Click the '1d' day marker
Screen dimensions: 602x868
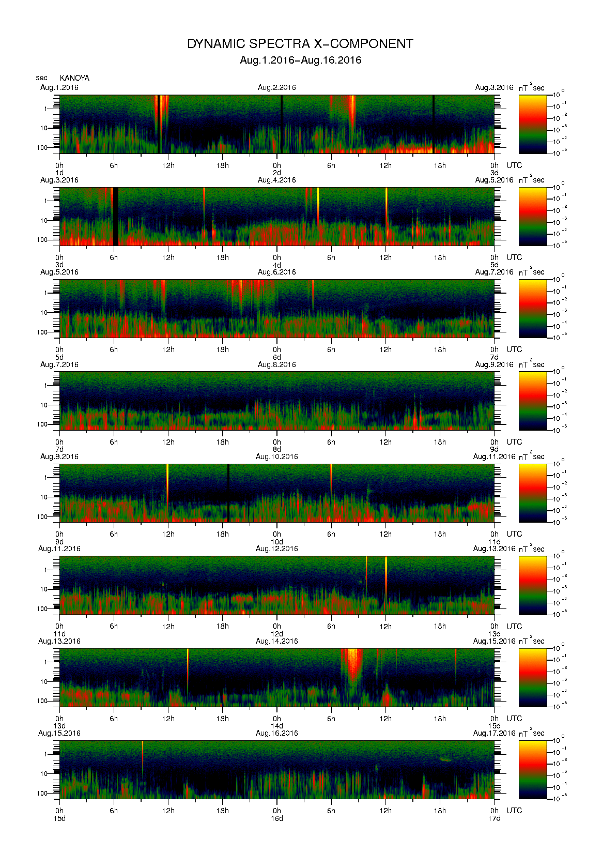click(59, 173)
